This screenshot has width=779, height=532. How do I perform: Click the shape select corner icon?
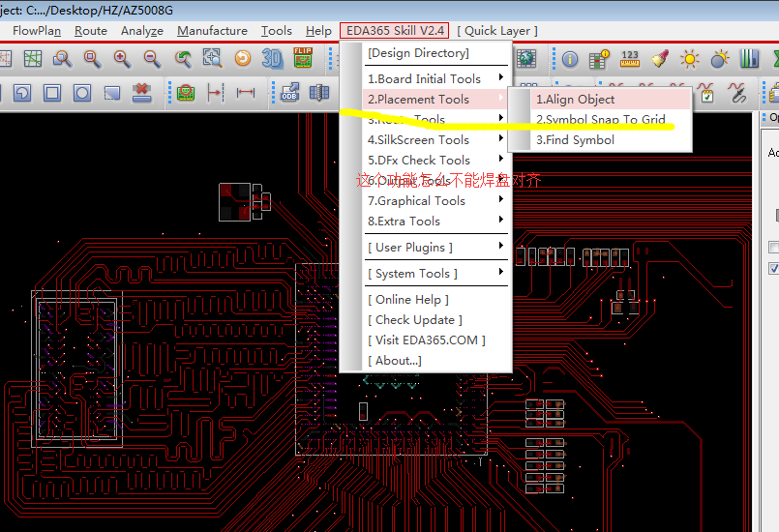coord(112,93)
